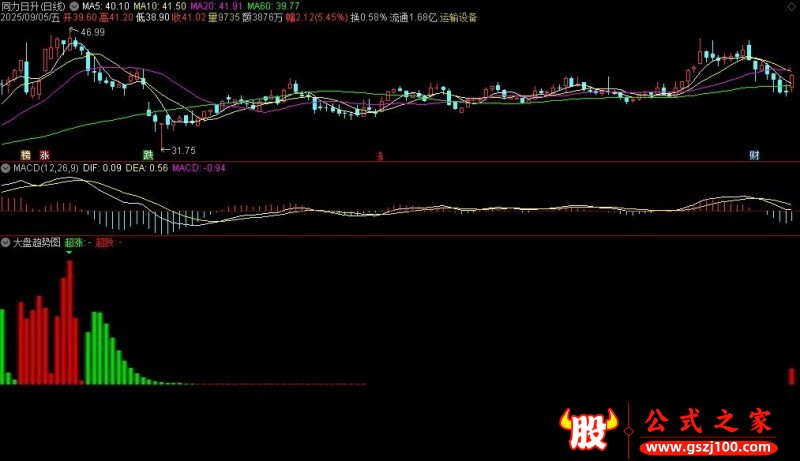Viewport: 800px width, 461px height.
Task: Click the volume value 量9735
Action: click(223, 18)
